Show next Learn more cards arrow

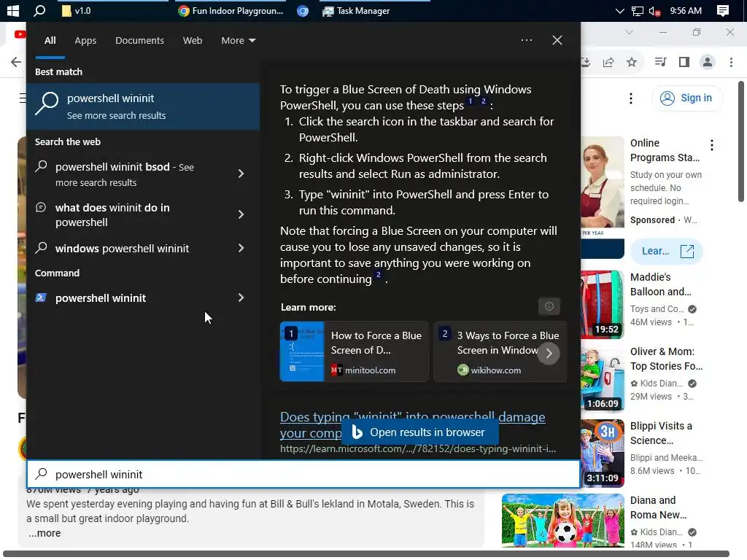(x=549, y=354)
